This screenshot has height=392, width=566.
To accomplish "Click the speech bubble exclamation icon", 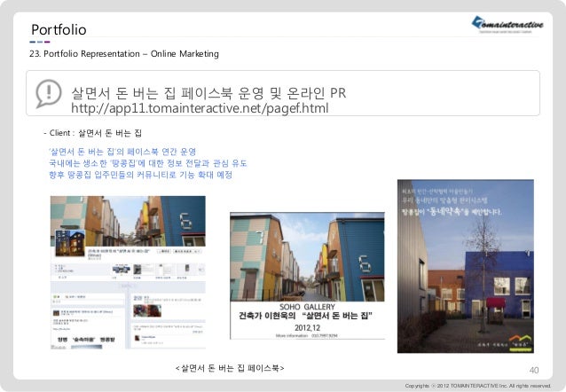I will pos(49,93).
